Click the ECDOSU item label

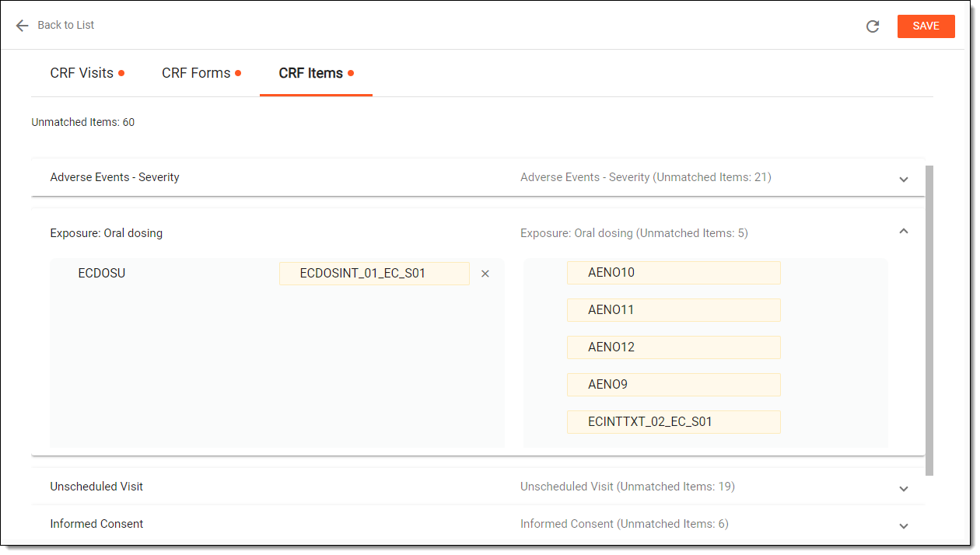pos(102,274)
